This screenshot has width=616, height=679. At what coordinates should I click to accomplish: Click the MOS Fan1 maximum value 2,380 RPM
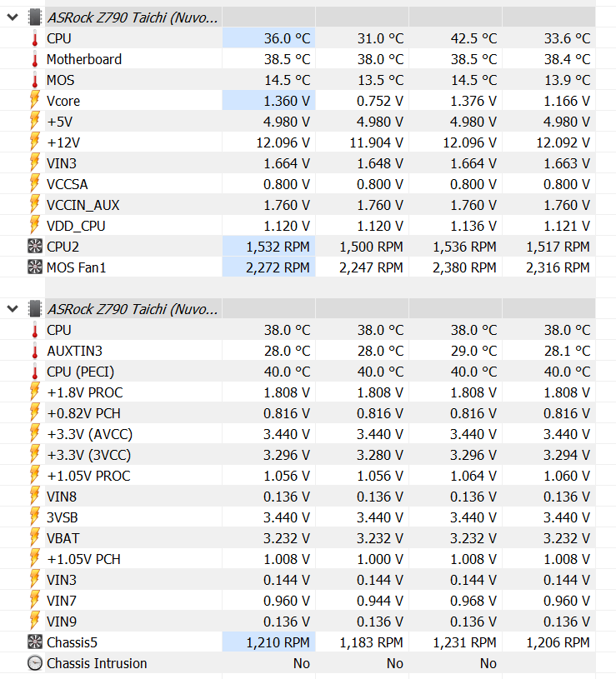click(x=464, y=267)
